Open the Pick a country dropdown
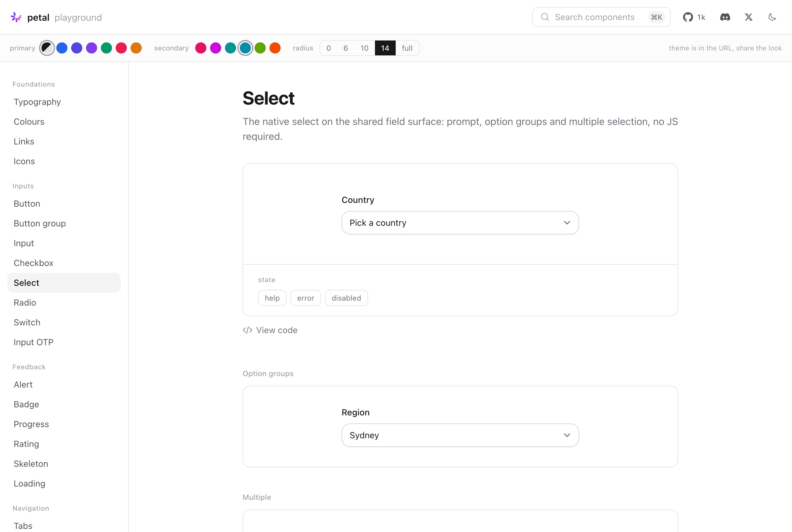The image size is (792, 532). pos(460,223)
